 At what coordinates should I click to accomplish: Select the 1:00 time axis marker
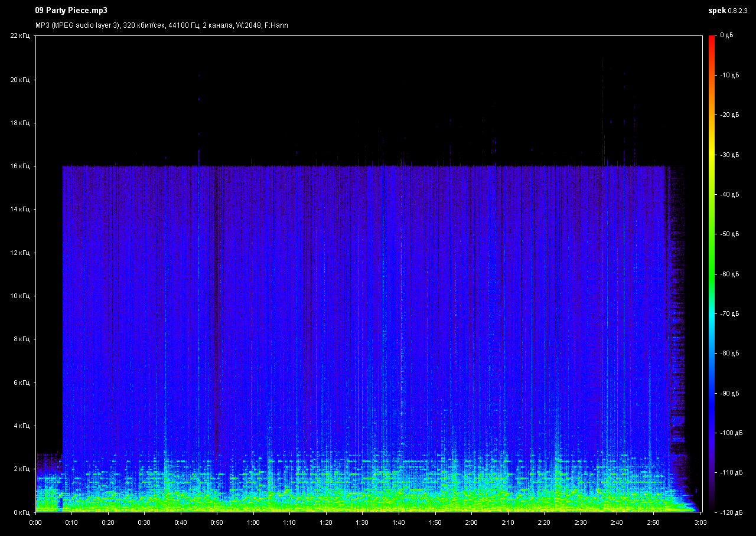tap(253, 522)
